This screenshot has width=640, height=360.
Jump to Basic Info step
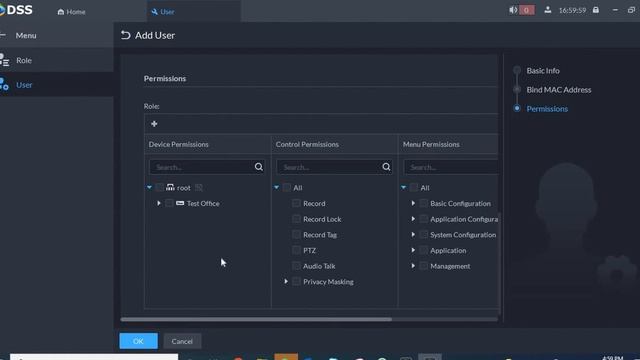coord(543,71)
